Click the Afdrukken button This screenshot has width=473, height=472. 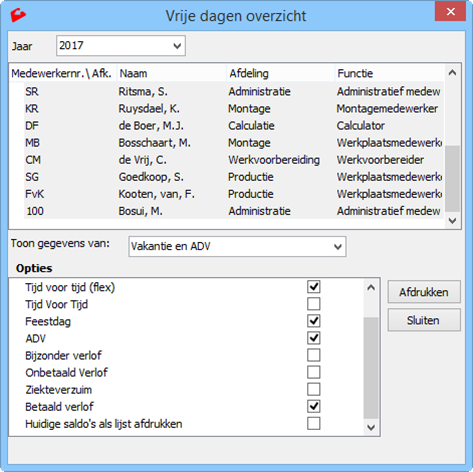click(424, 292)
